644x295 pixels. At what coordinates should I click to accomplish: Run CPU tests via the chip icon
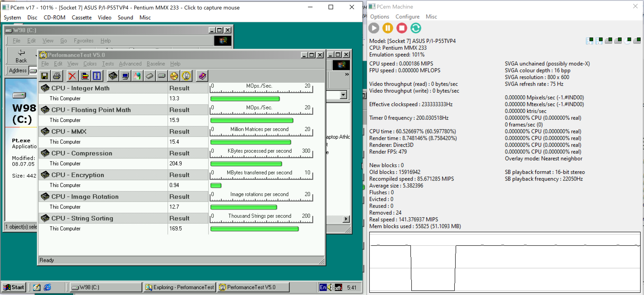click(113, 76)
